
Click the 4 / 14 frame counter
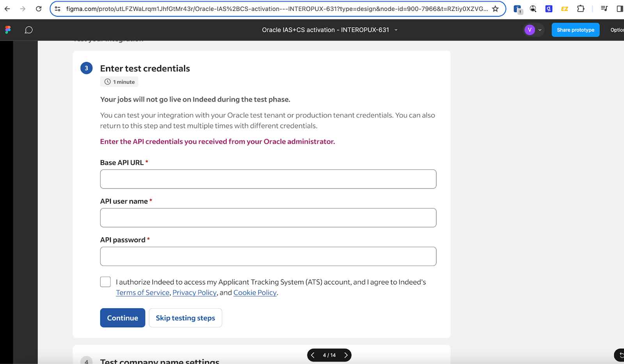coord(329,355)
